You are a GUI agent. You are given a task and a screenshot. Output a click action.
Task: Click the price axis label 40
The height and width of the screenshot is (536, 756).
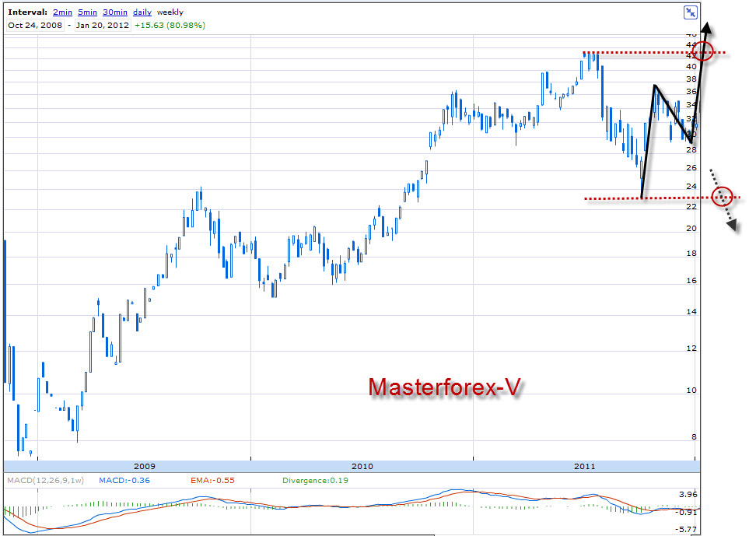pyautogui.click(x=691, y=67)
